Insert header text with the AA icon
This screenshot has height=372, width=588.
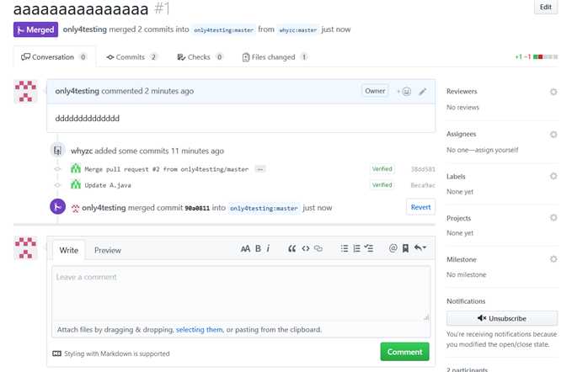[x=245, y=248]
